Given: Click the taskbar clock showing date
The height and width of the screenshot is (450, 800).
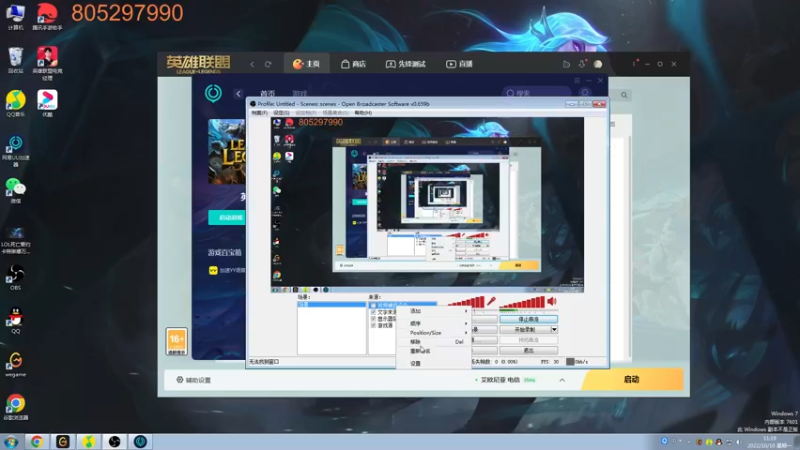Looking at the screenshot, I should click(770, 442).
